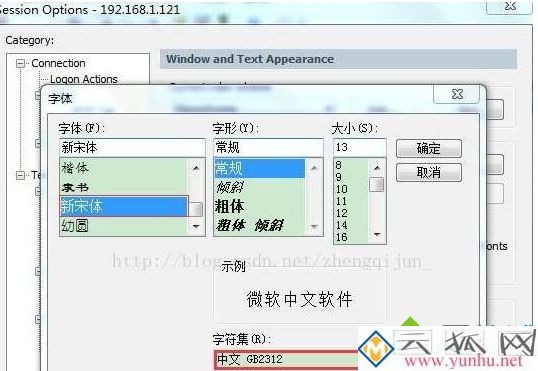The image size is (538, 371).
Task: Click font list scroll down arrow
Action: (x=196, y=226)
